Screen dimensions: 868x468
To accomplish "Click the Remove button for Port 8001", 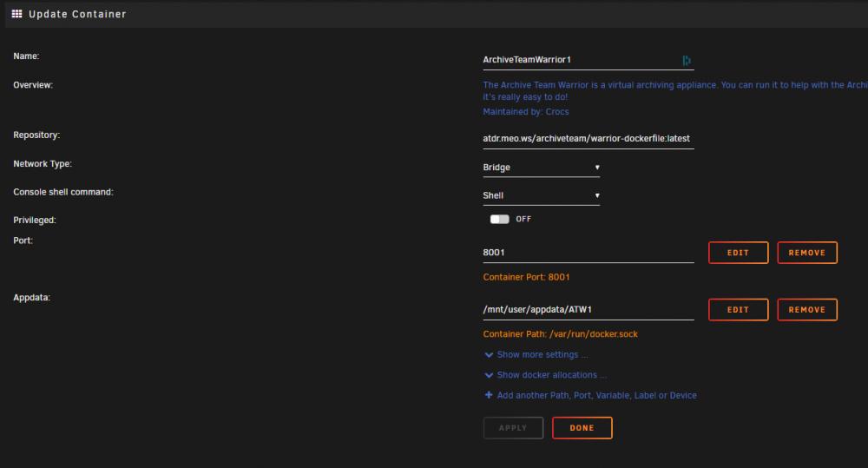I will pyautogui.click(x=807, y=253).
